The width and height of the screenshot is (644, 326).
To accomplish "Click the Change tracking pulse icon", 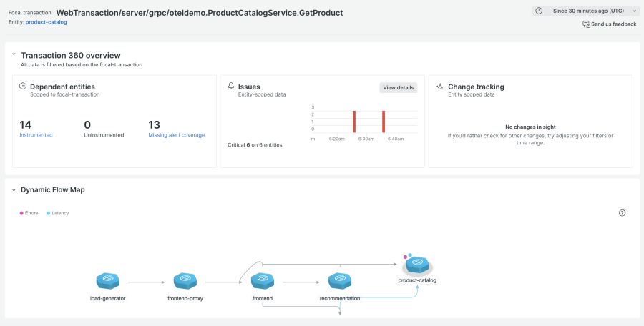I will tap(439, 87).
